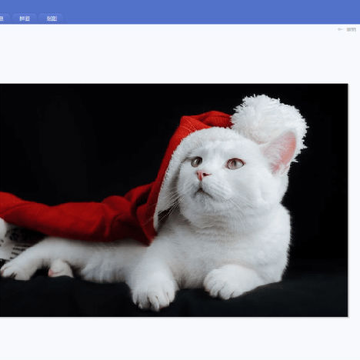Click the back arrow link below the blue header
Screen dimensions: 360x360
point(347,30)
